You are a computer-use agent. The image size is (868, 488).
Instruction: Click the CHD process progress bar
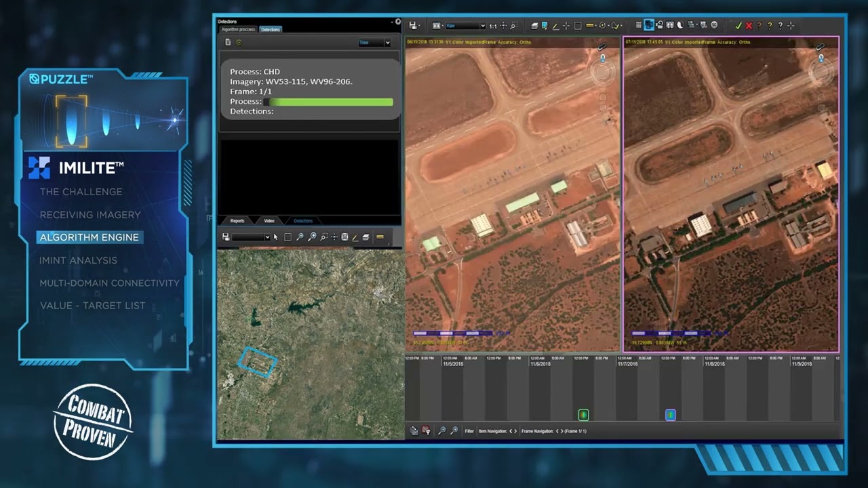(x=328, y=102)
